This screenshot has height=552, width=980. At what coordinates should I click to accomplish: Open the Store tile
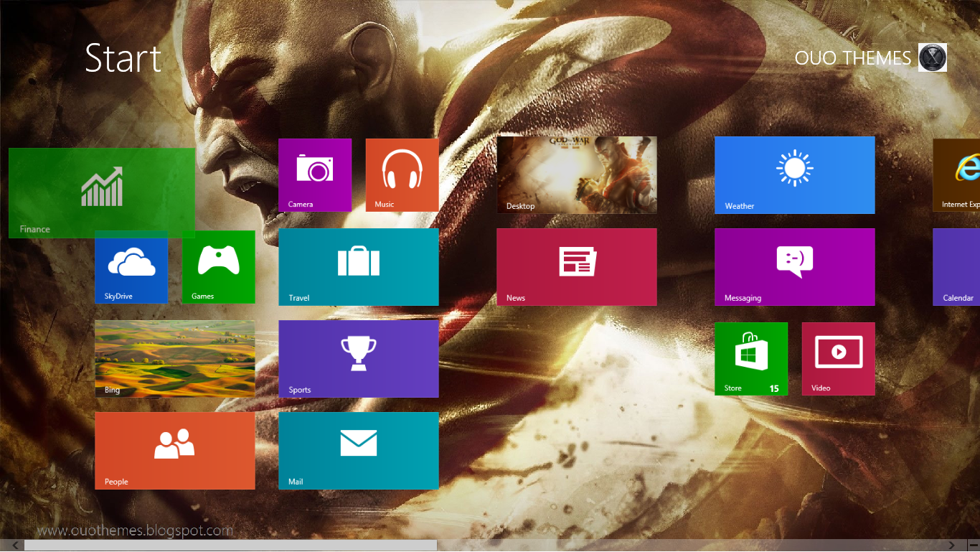(751, 359)
